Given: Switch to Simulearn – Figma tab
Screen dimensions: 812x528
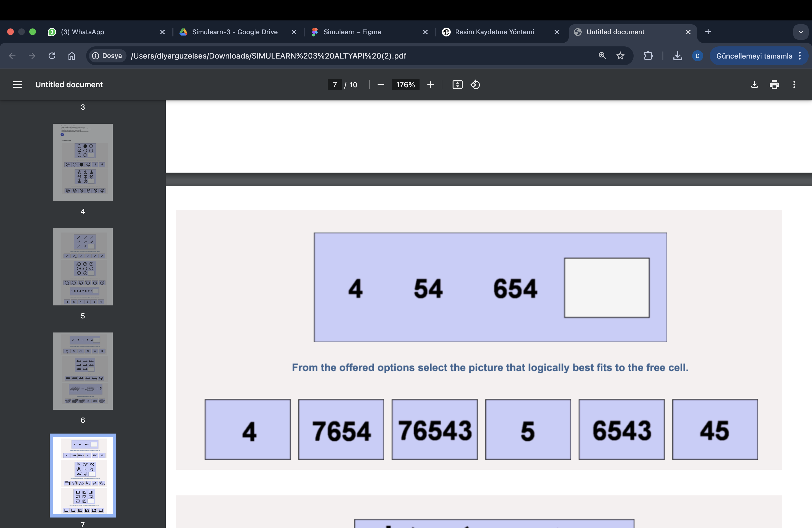Looking at the screenshot, I should [352, 32].
